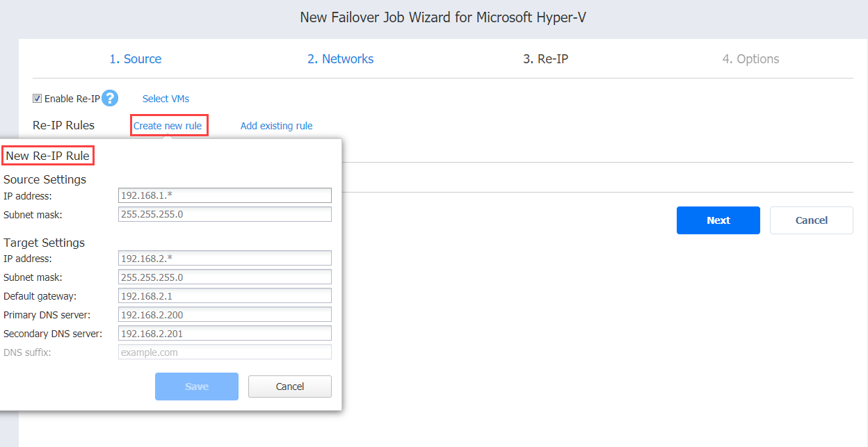
Task: Select the 3. Re-IP step
Action: (x=545, y=59)
